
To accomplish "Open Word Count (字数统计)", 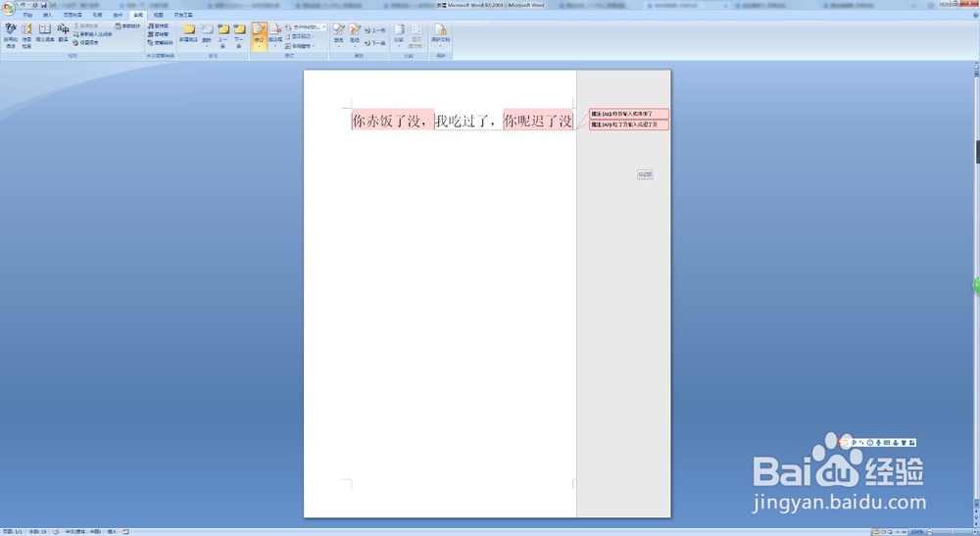I will click(x=127, y=26).
